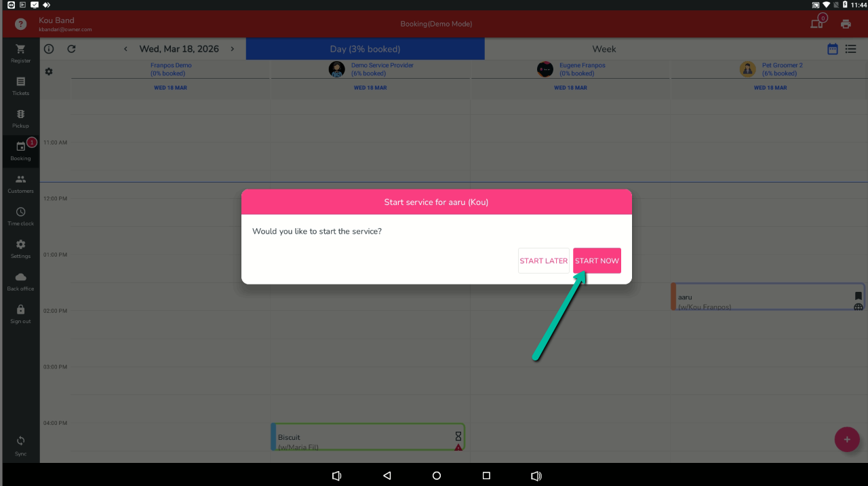Open Tickets in the sidebar
The image size is (868, 486).
[20, 82]
